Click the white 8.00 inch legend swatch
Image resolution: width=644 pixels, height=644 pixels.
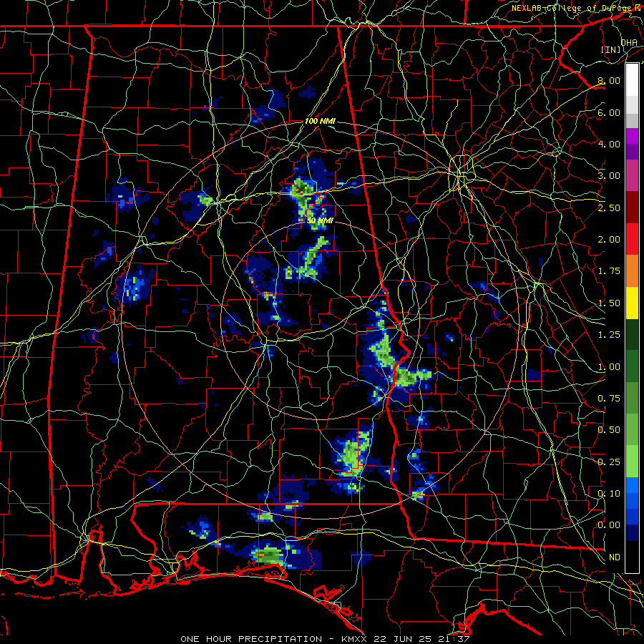632,80
